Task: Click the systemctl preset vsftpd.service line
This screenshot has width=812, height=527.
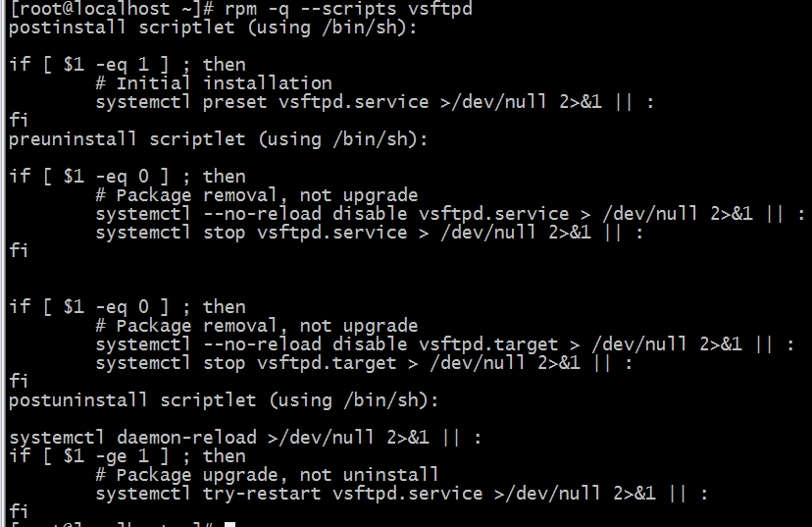Action: (375, 102)
